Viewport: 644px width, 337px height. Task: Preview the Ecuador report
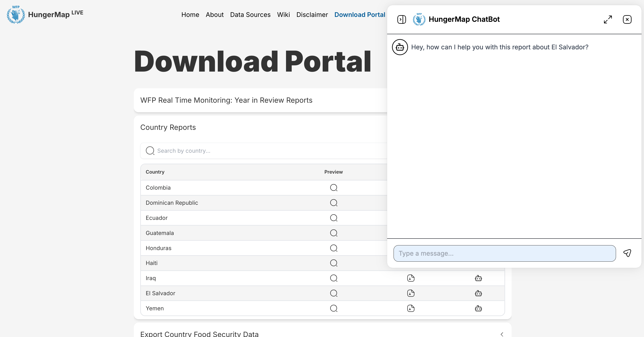pos(334,218)
